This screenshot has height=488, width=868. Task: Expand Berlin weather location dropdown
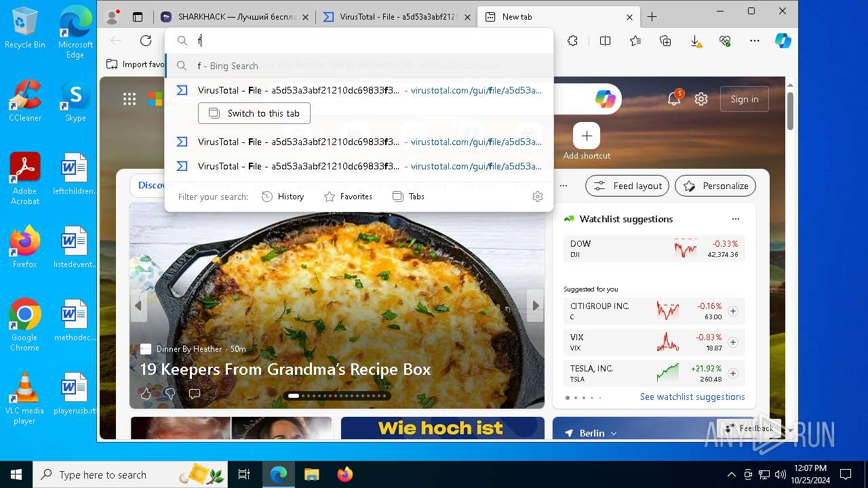(x=613, y=433)
